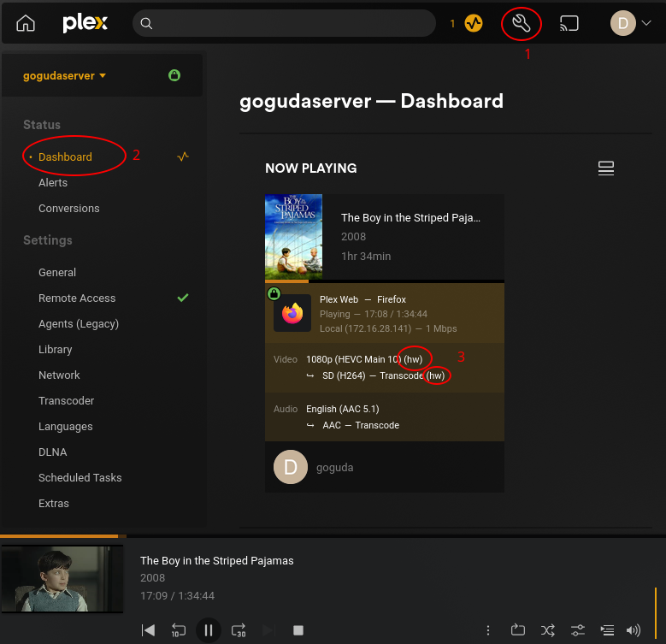
Task: Open the gogudaserver server dropdown
Action: coord(64,75)
